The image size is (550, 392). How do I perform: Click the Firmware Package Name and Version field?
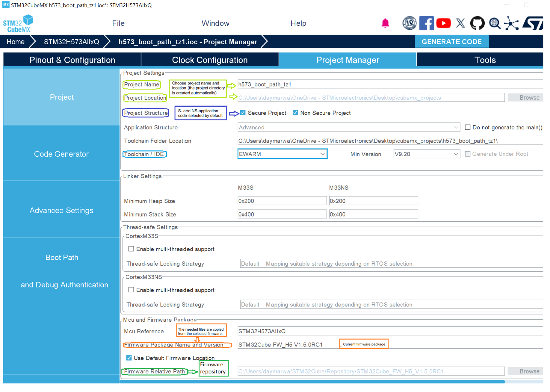pyautogui.click(x=390, y=344)
